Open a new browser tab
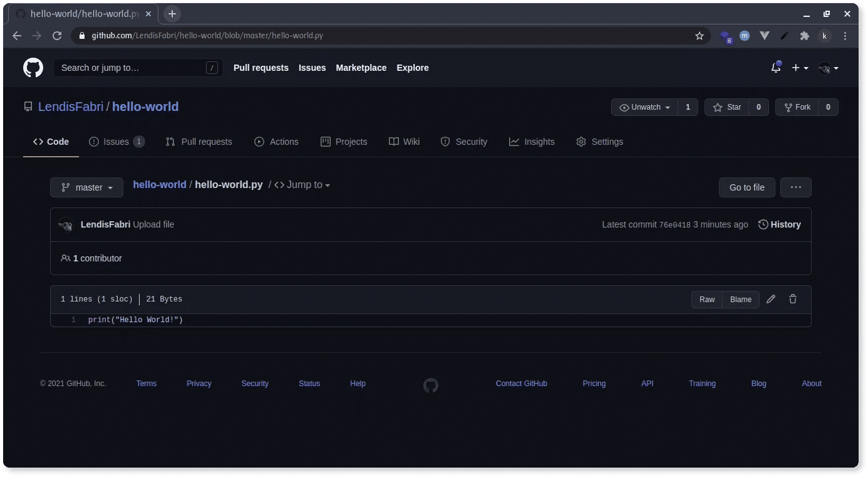Image resolution: width=868 pixels, height=477 pixels. [172, 14]
